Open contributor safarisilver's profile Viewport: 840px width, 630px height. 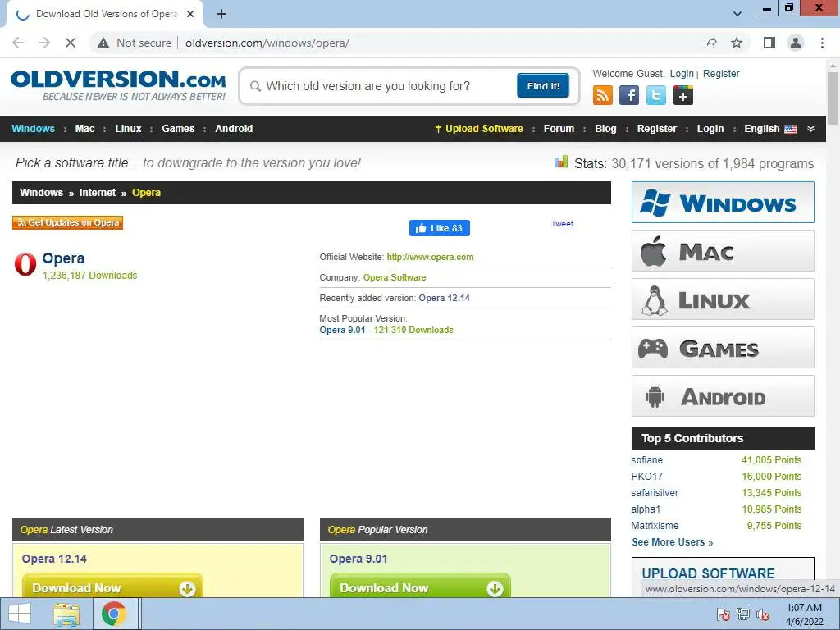(655, 493)
